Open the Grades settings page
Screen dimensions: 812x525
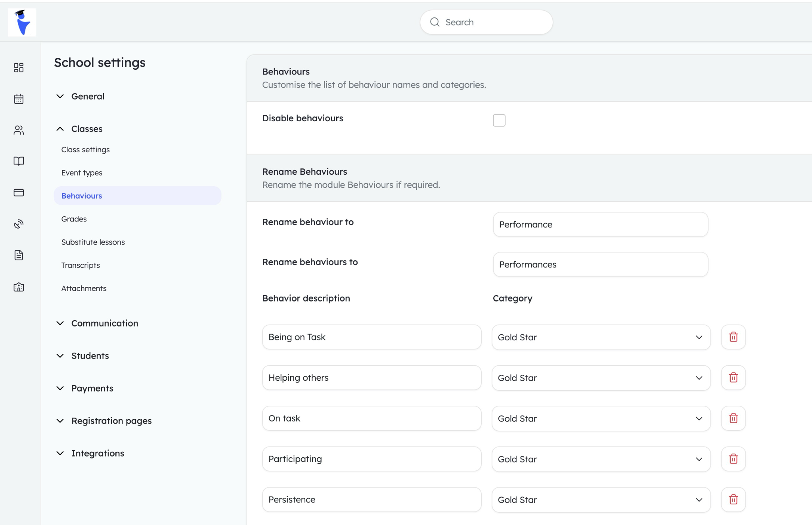click(x=74, y=219)
